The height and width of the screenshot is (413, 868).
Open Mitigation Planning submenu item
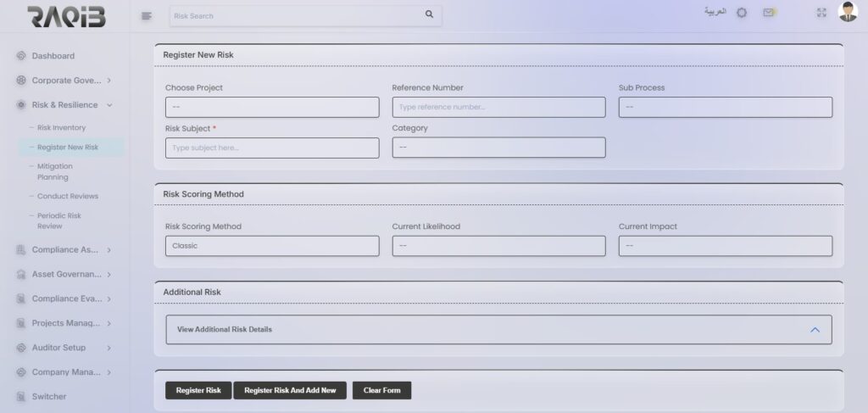point(55,172)
